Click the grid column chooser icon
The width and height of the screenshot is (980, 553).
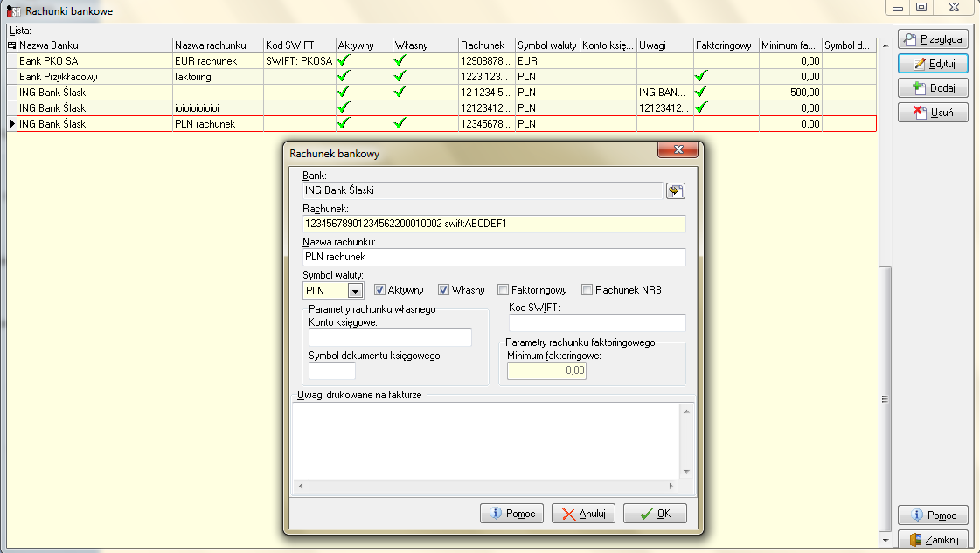pos(12,45)
